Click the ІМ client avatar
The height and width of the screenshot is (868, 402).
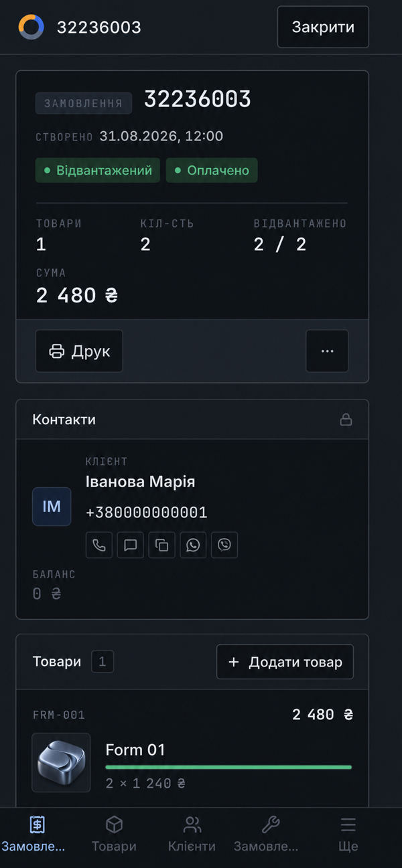pyautogui.click(x=52, y=507)
